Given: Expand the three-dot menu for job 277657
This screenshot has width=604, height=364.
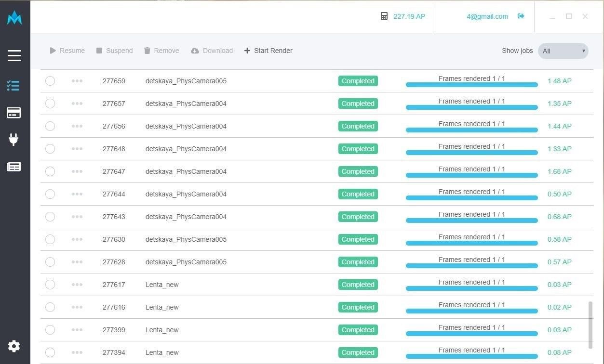Looking at the screenshot, I should (x=77, y=104).
